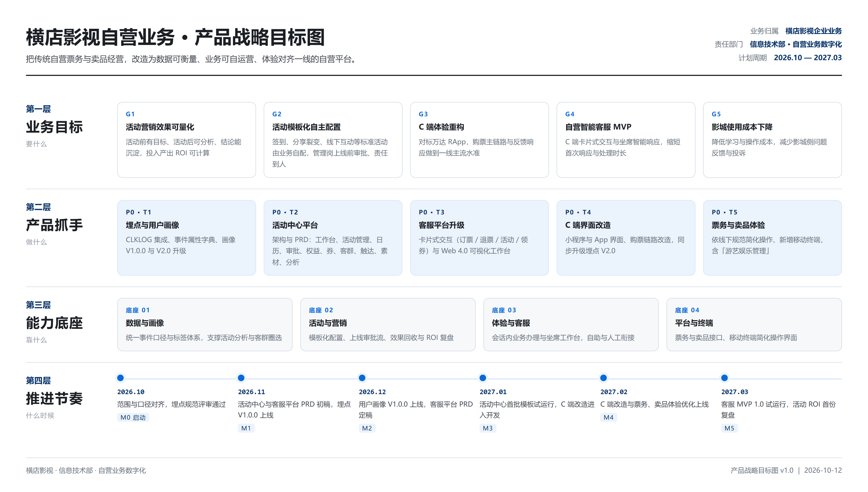Click the 埋点与用户画像 card heading
The height and width of the screenshot is (492, 868).
pyautogui.click(x=152, y=225)
